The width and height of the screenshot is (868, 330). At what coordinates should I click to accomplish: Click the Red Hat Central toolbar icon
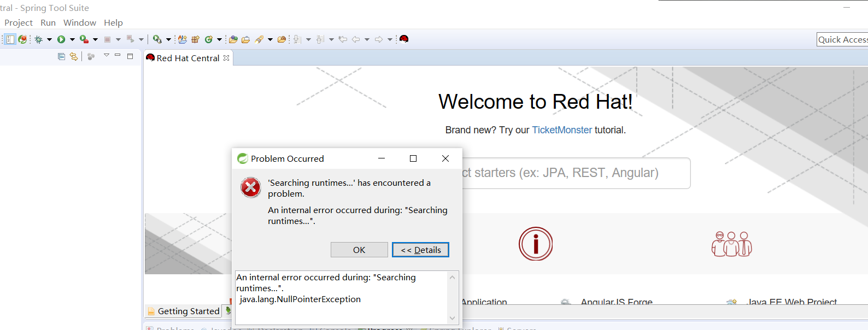pos(404,39)
